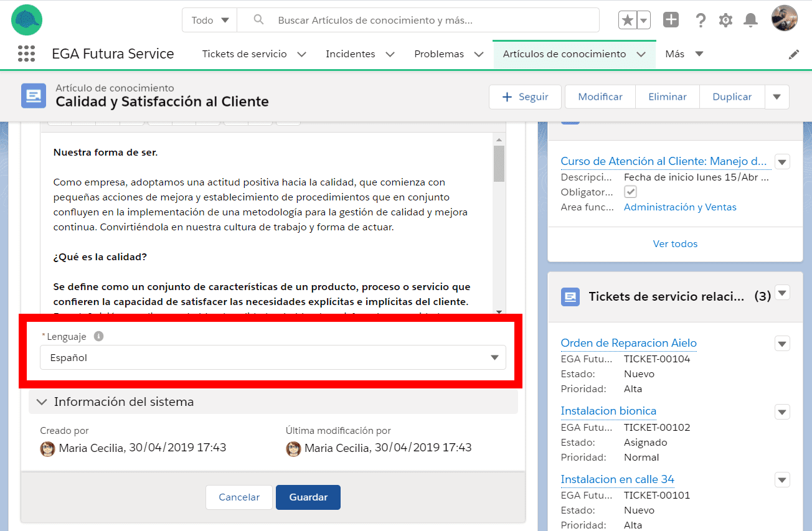Click the user profile avatar
812x531 pixels.
point(784,19)
